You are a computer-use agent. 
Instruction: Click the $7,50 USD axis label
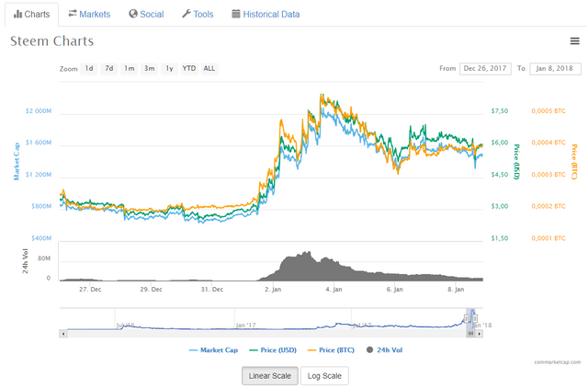point(500,111)
